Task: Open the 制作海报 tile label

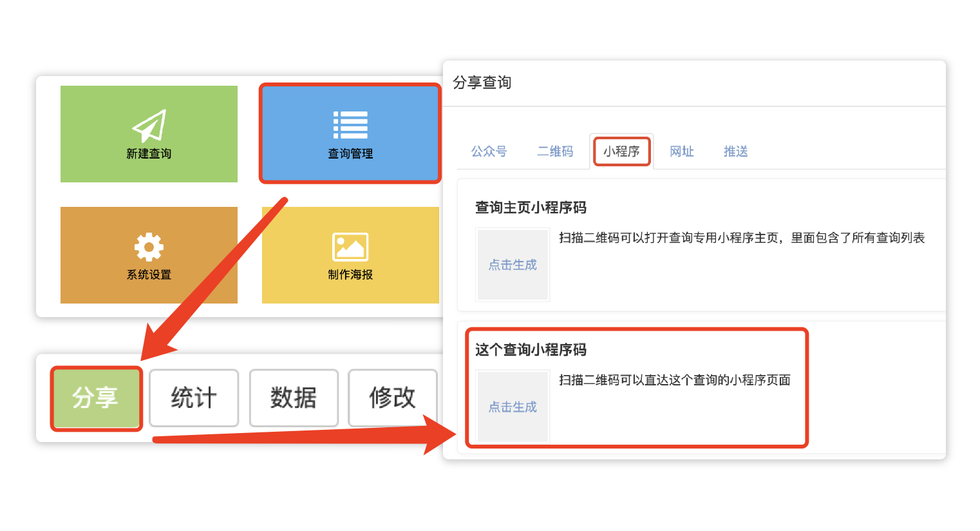Action: [350, 275]
